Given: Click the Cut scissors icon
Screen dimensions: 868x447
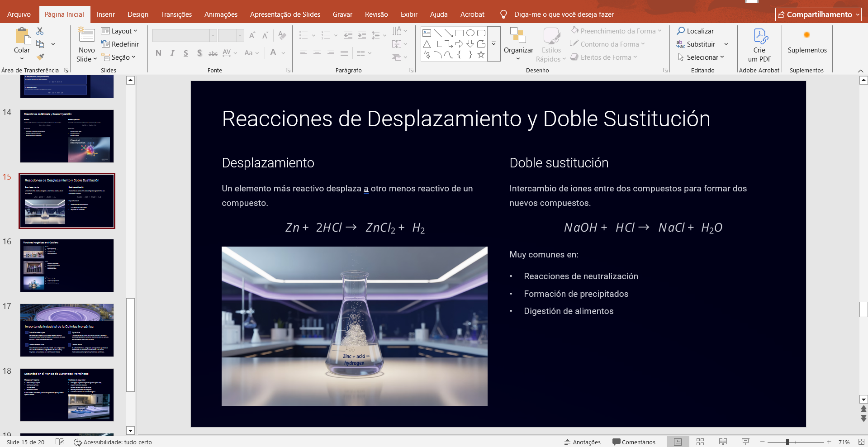Looking at the screenshot, I should click(40, 31).
